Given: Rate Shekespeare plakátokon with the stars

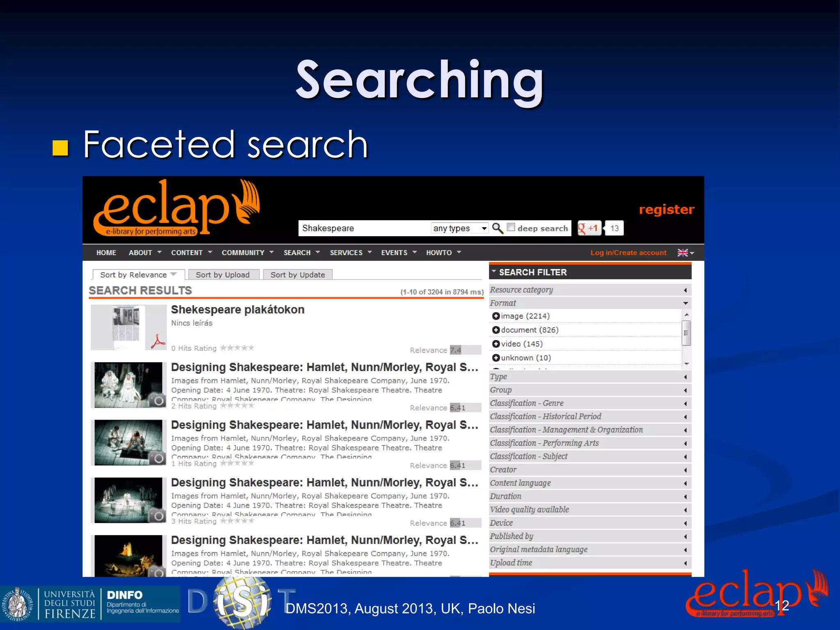Looking at the screenshot, I should (x=237, y=348).
